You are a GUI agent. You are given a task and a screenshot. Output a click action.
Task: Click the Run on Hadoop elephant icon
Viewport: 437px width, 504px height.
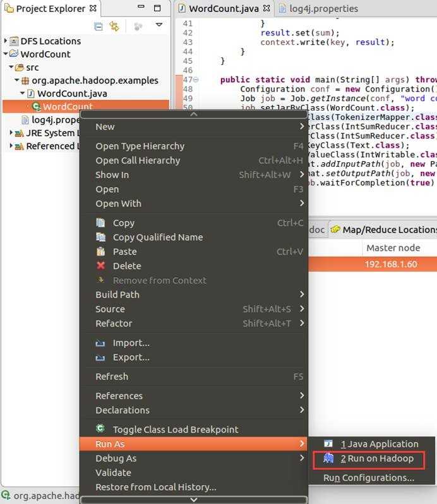[x=328, y=458]
